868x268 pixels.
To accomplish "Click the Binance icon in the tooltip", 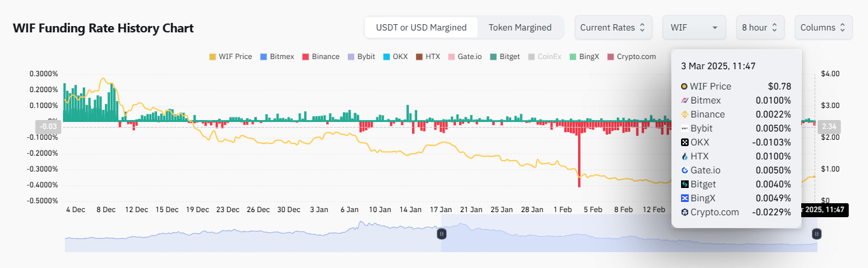I will click(684, 114).
